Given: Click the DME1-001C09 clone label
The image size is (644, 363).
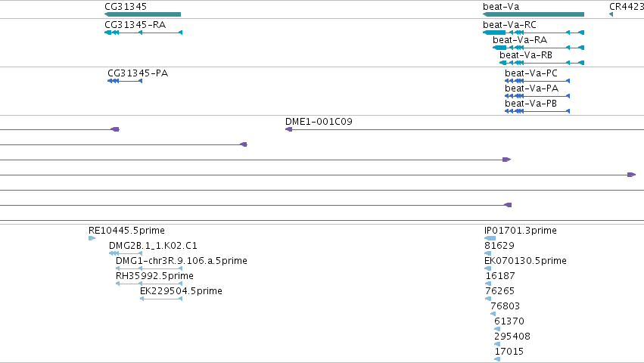Looking at the screenshot, I should [319, 122].
